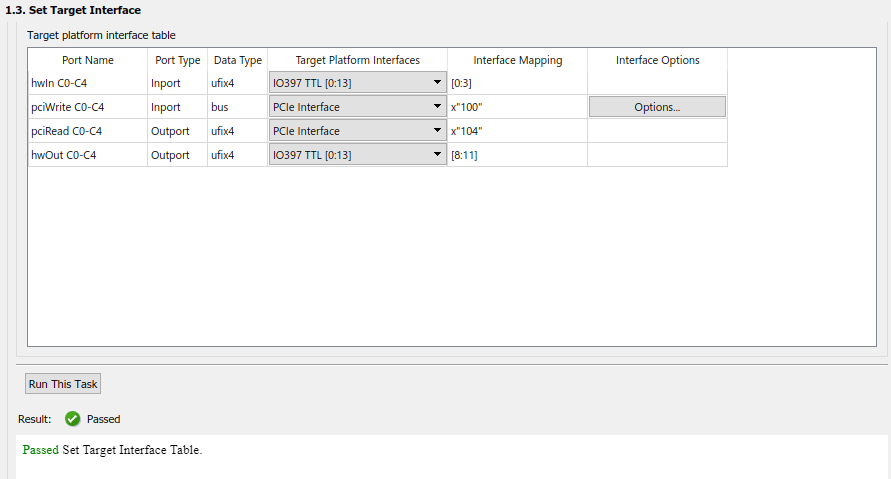Open the hwIn C0-C4 interface dropdown
Image resolution: width=891 pixels, height=479 pixels.
pyautogui.click(x=357, y=83)
